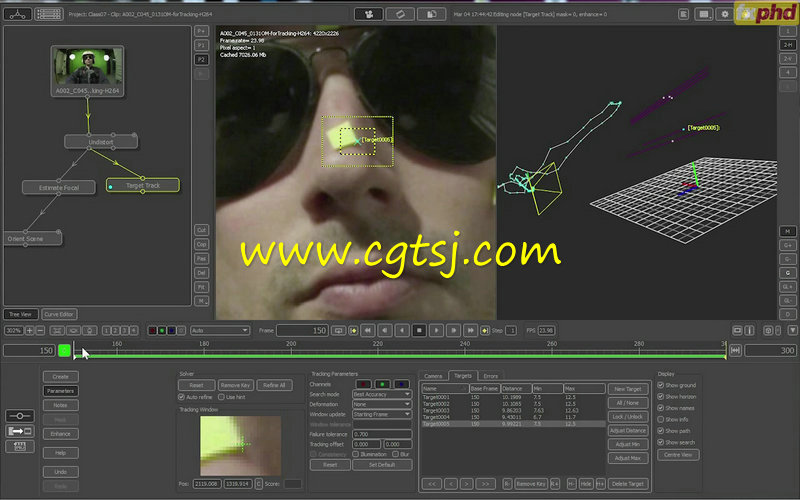Open the Curve Editor tab
The height and width of the screenshot is (500, 800).
click(59, 314)
